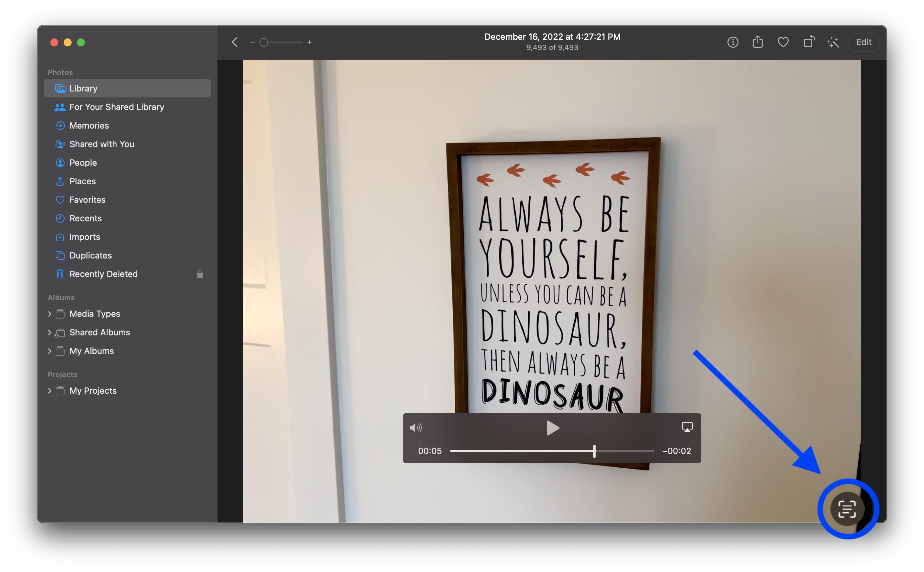Apply Auto Enhance with the wand icon
Image resolution: width=924 pixels, height=572 pixels.
(833, 42)
